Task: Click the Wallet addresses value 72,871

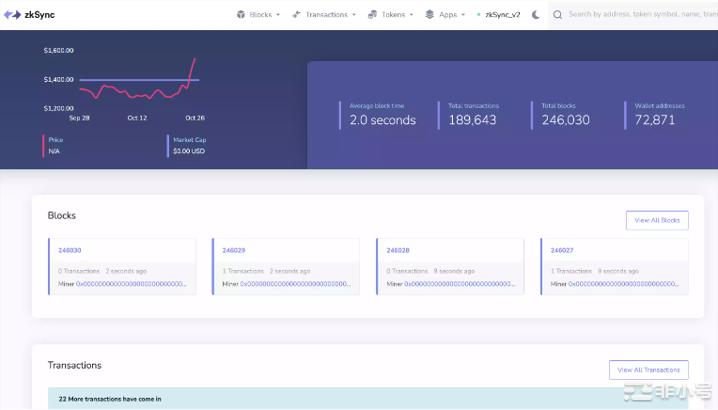Action: [x=655, y=120]
